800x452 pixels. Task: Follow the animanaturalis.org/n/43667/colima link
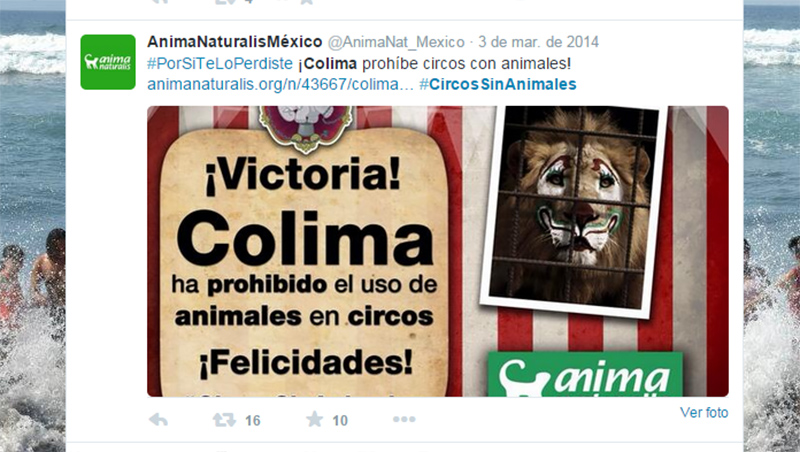coord(280,84)
